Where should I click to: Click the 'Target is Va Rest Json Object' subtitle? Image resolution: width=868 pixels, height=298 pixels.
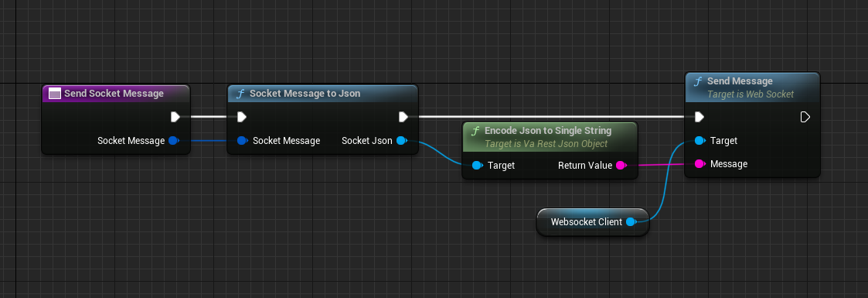click(546, 143)
